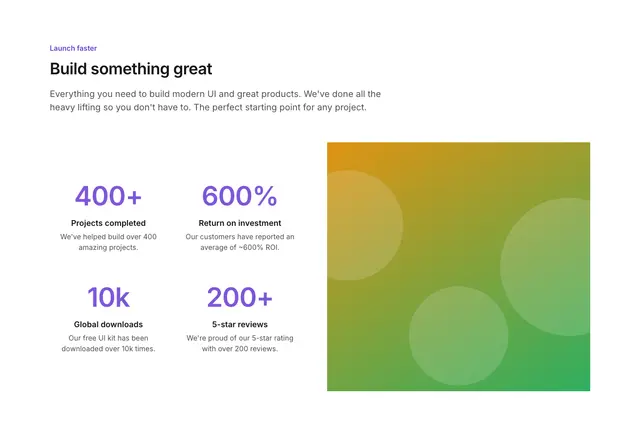This screenshot has height=434, width=640.
Task: Click the orange-green gradient image
Action: (x=458, y=267)
